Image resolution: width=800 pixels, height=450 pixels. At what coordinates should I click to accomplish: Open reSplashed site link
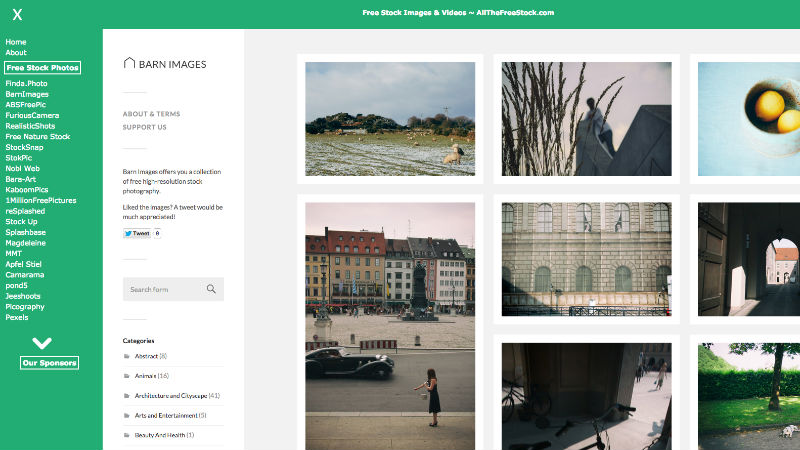coord(25,211)
